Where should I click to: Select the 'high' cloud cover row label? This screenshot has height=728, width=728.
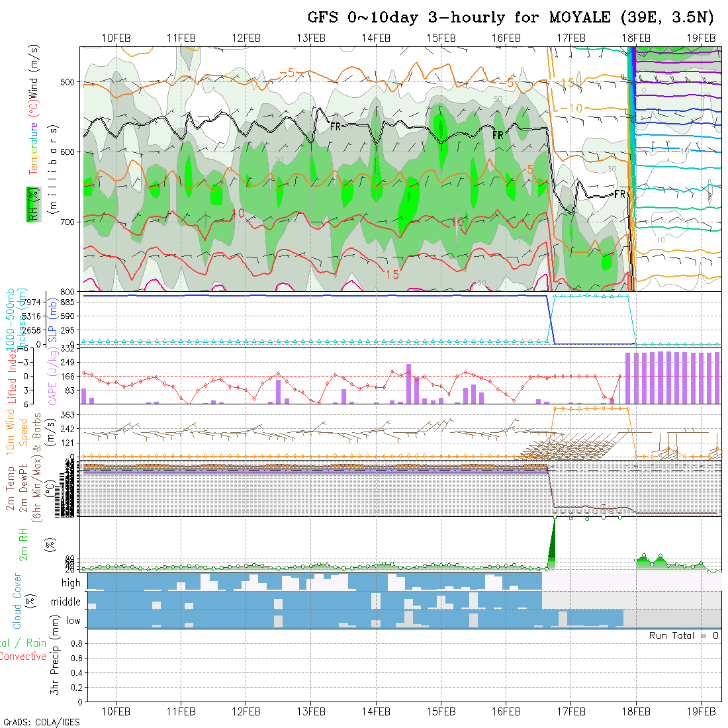(x=71, y=582)
